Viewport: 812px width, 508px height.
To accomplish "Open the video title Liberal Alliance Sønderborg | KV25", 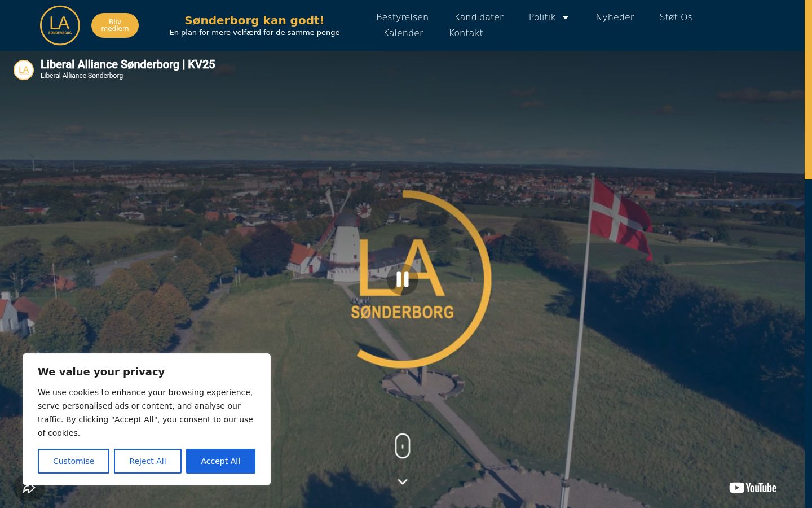I will pyautogui.click(x=128, y=64).
